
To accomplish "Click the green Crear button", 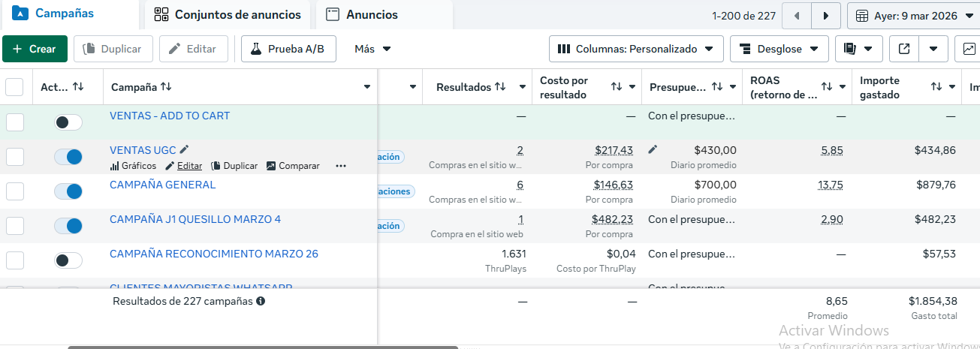I will 35,49.
